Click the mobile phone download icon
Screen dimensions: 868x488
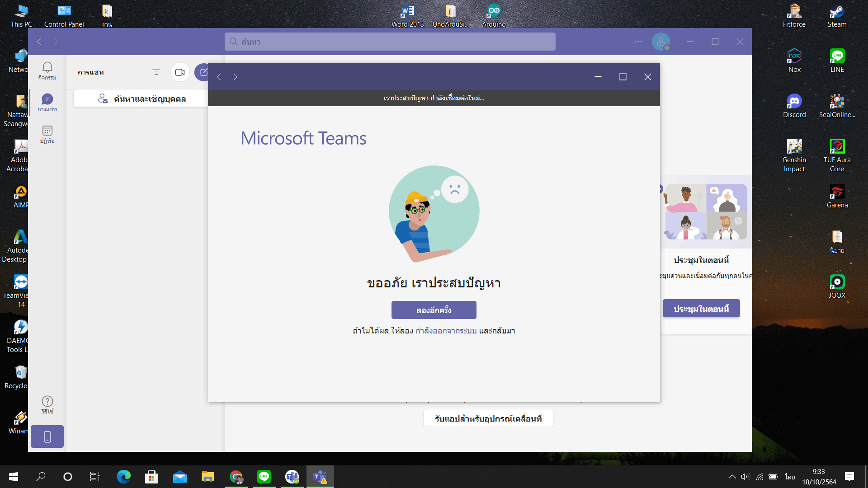(47, 436)
